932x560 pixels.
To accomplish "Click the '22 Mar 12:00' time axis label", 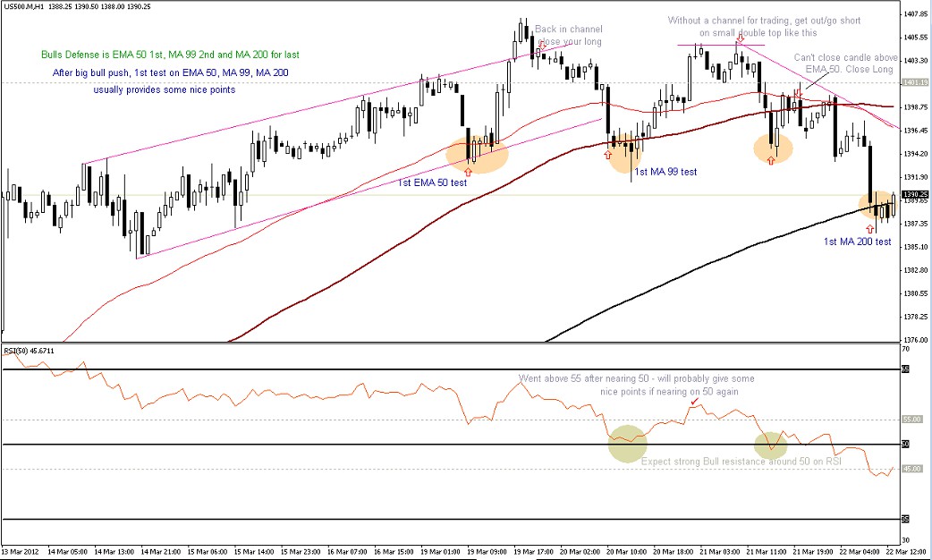I will 906,552.
